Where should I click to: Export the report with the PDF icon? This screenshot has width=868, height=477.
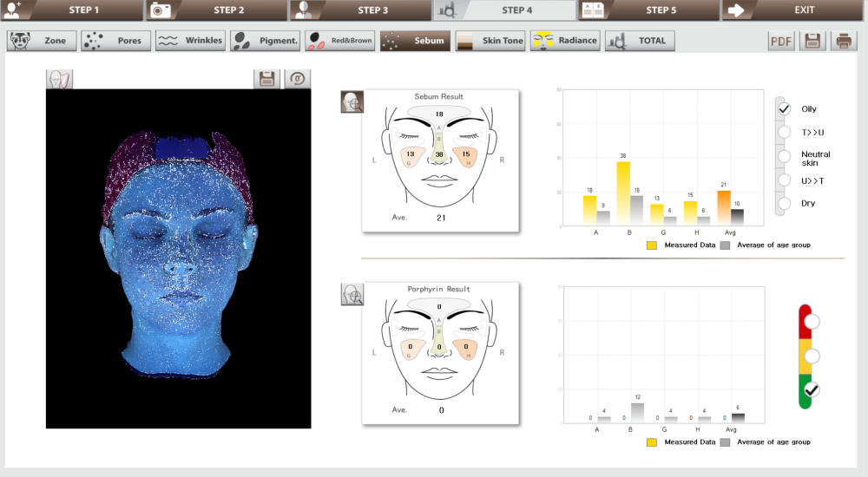(x=781, y=41)
